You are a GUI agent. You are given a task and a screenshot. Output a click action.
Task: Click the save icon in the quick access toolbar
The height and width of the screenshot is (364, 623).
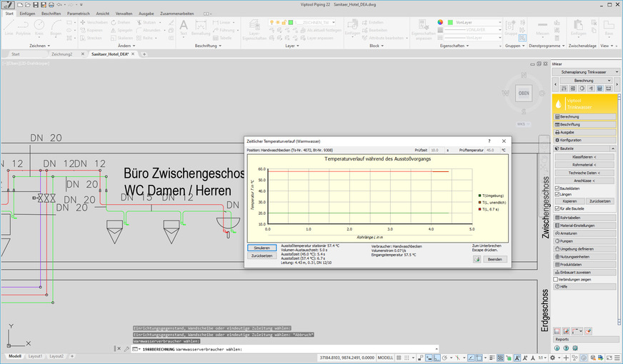[35, 5]
